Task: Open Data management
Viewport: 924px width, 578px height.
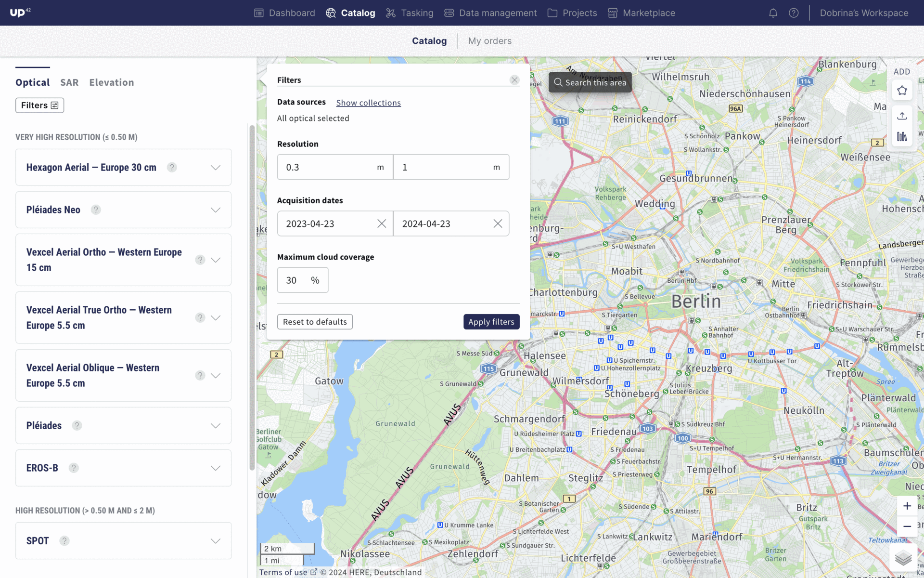Action: [x=490, y=13]
